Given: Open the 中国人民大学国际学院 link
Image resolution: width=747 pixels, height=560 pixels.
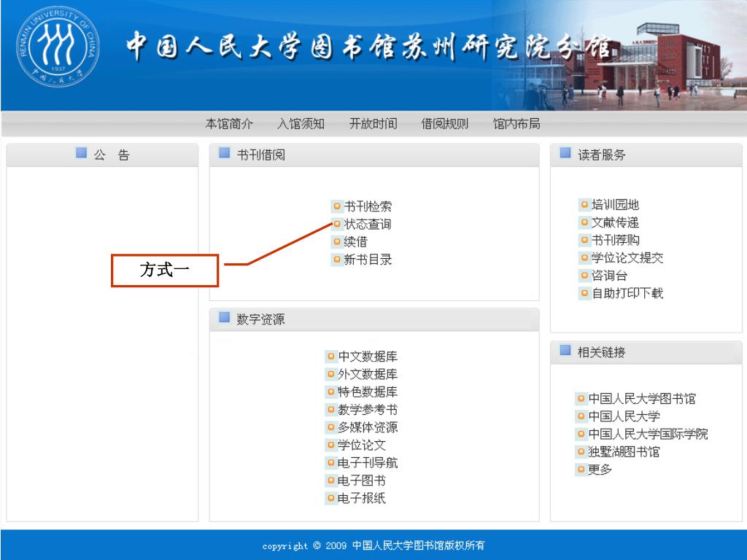Looking at the screenshot, I should click(x=648, y=434).
